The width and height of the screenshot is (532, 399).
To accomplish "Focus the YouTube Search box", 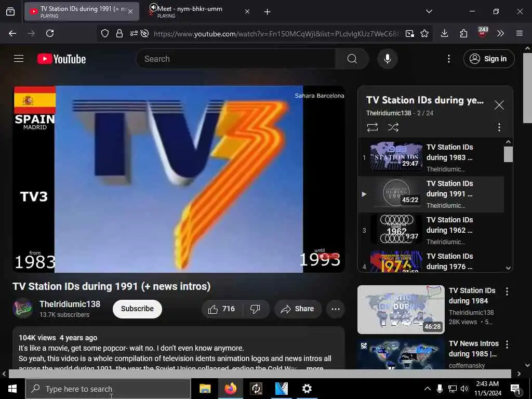I will tap(236, 59).
